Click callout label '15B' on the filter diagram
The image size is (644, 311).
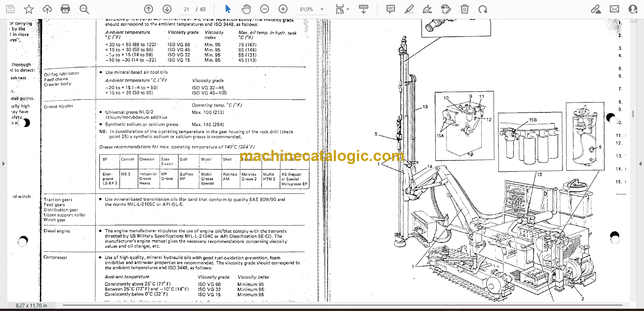tap(533, 120)
